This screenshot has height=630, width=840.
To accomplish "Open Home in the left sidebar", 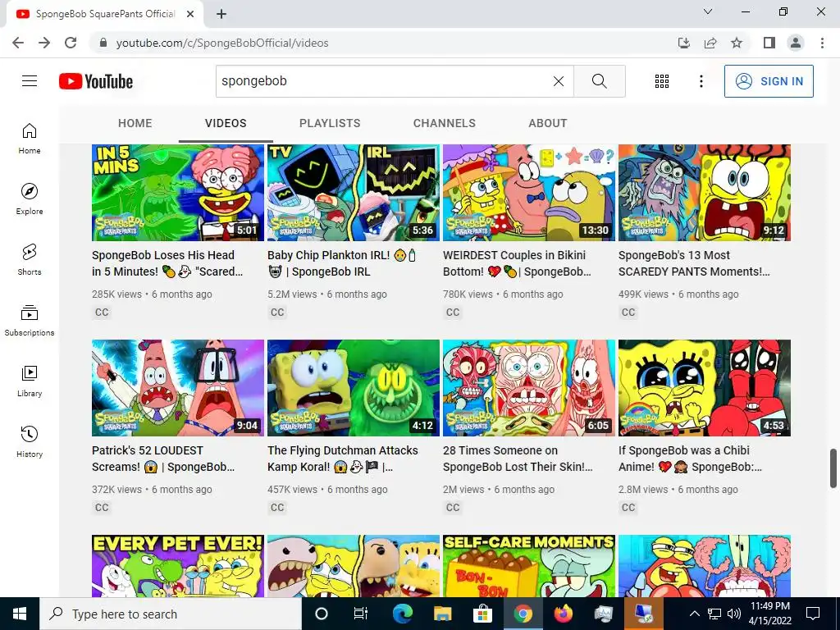I will (x=30, y=139).
